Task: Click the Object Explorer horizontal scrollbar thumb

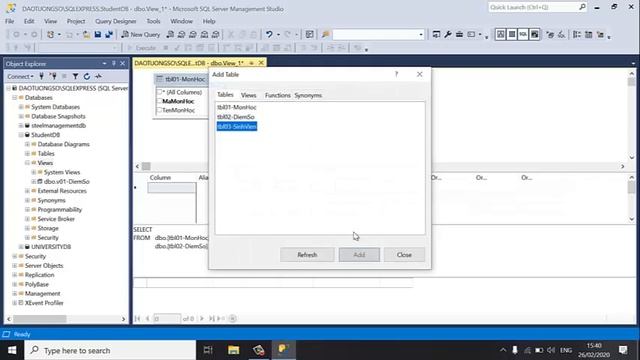Action: 40,319
